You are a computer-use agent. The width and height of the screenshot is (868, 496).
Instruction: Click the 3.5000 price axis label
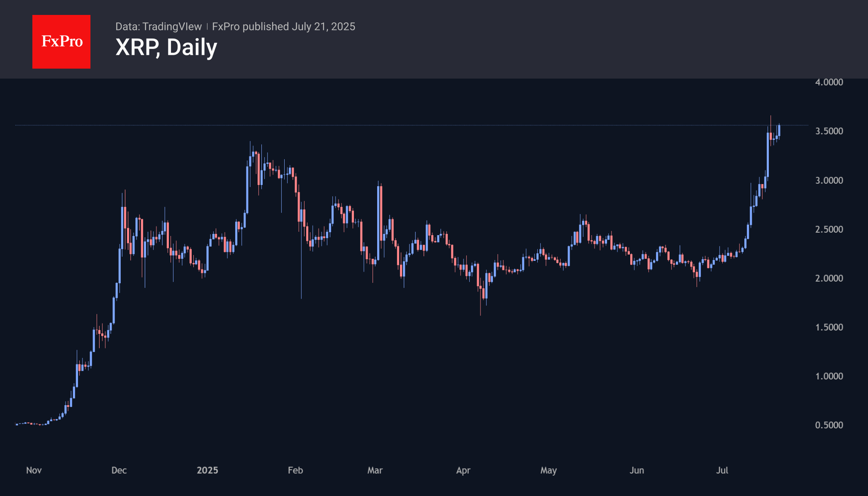tap(829, 131)
